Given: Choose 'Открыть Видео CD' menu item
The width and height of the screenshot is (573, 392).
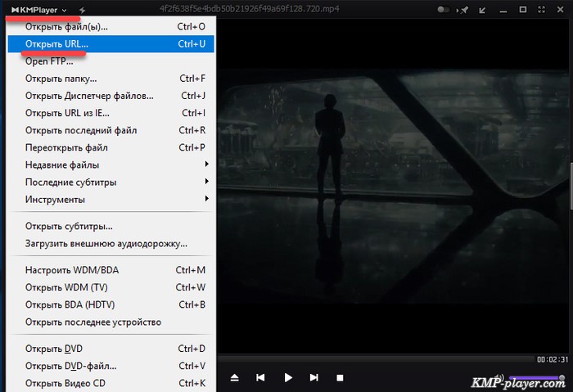Looking at the screenshot, I should point(111,383).
